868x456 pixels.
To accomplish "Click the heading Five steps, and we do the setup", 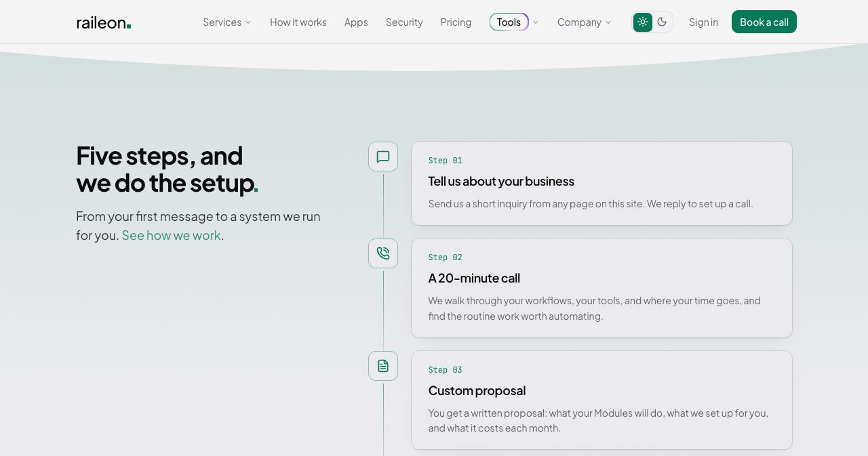I will click(167, 169).
